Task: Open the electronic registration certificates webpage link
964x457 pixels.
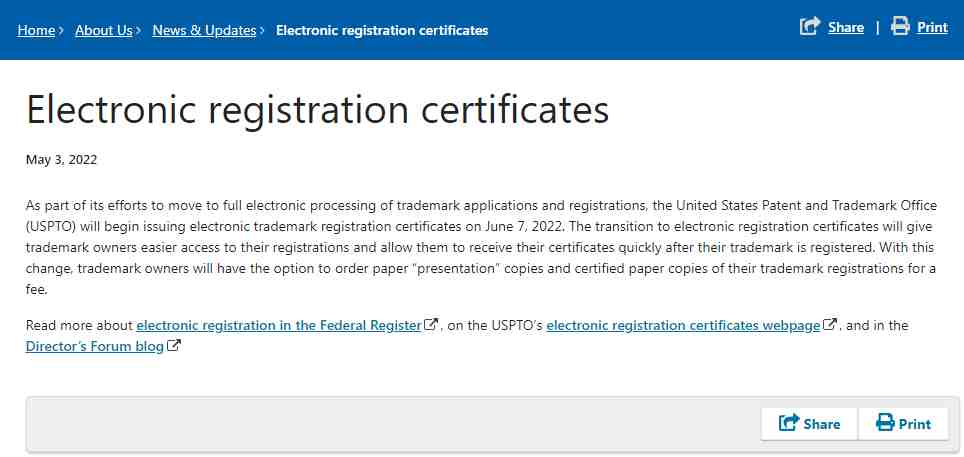Action: [683, 325]
